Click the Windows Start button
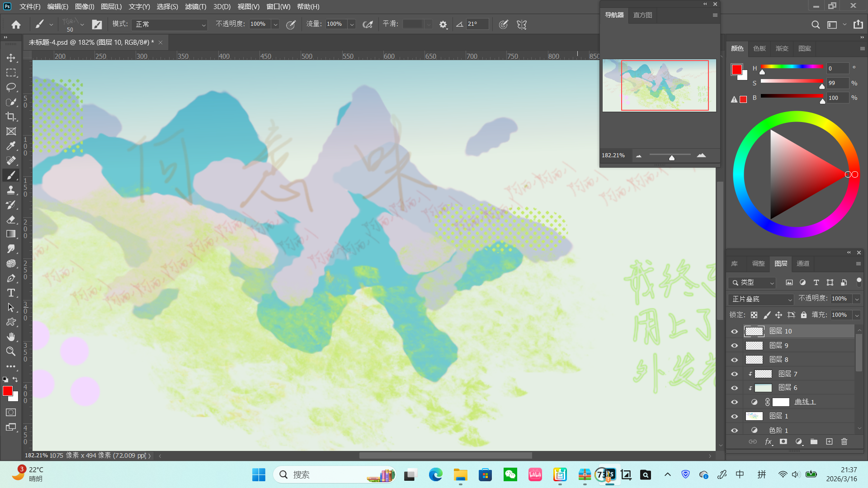This screenshot has width=868, height=488. (259, 474)
